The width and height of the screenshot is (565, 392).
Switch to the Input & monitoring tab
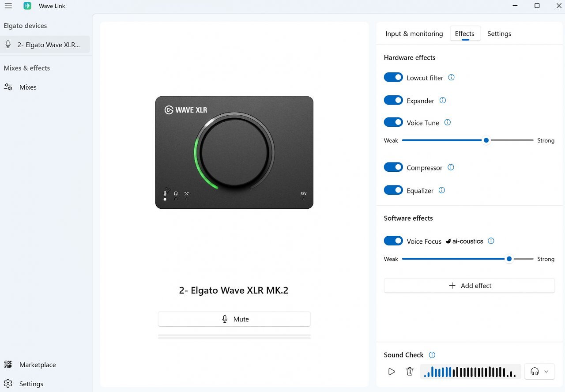[x=414, y=34]
